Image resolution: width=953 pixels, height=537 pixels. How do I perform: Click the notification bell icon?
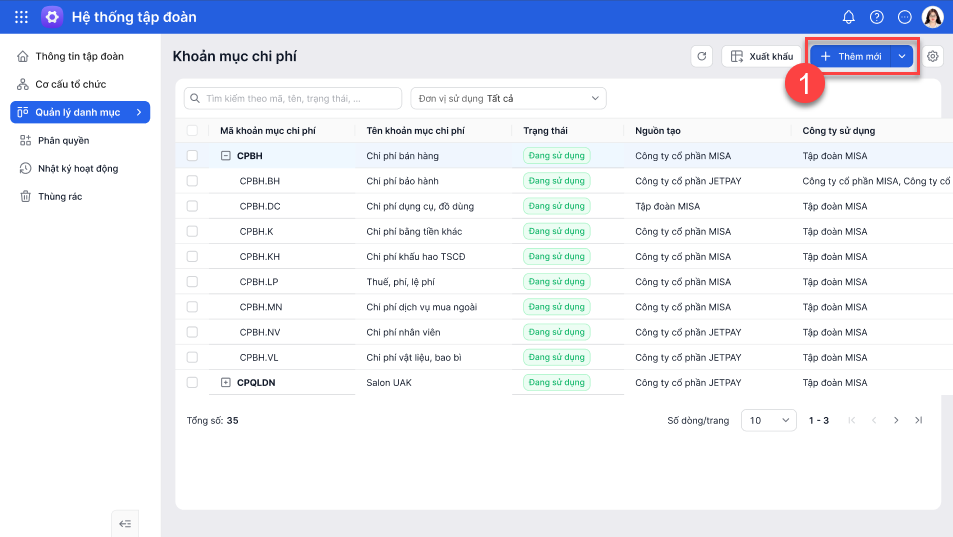849,17
